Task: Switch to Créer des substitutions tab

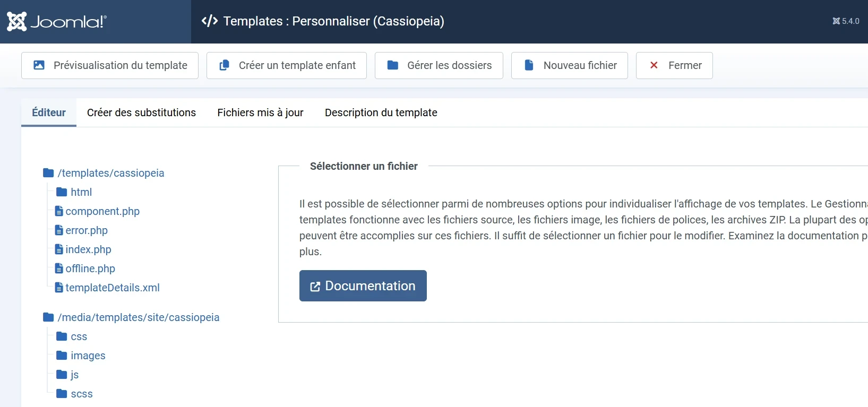Action: 141,112
